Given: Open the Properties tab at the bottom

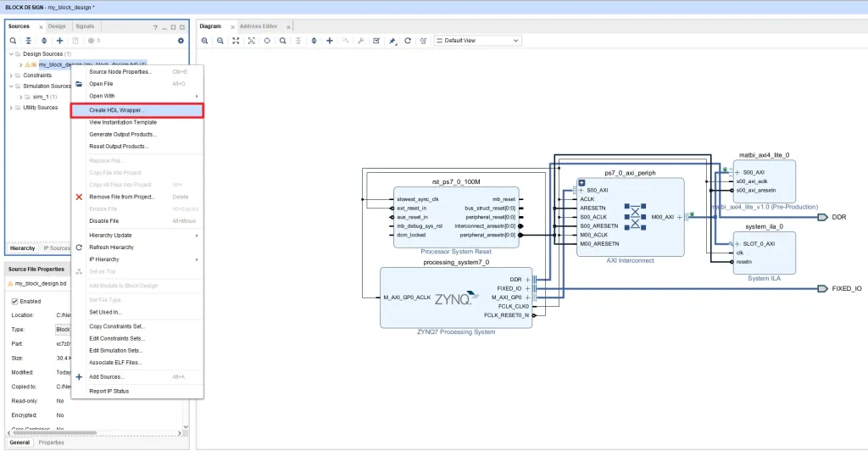Looking at the screenshot, I should [51, 442].
